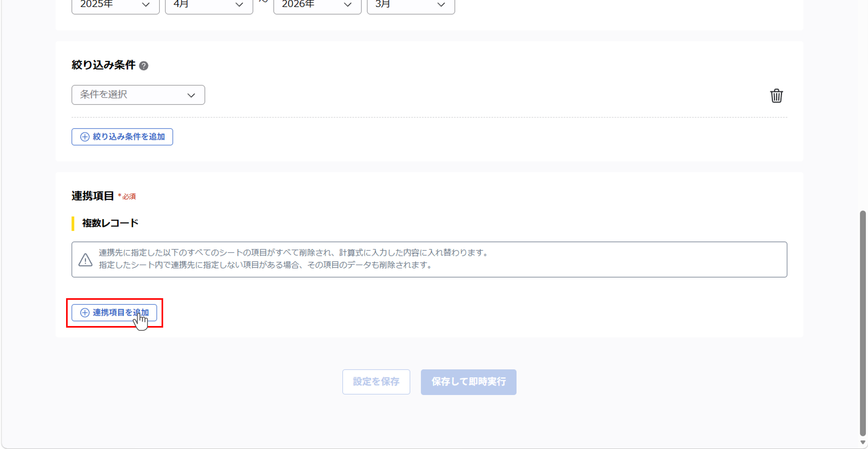Click 設定を保存 button
Viewport: 868px width, 449px height.
[376, 382]
